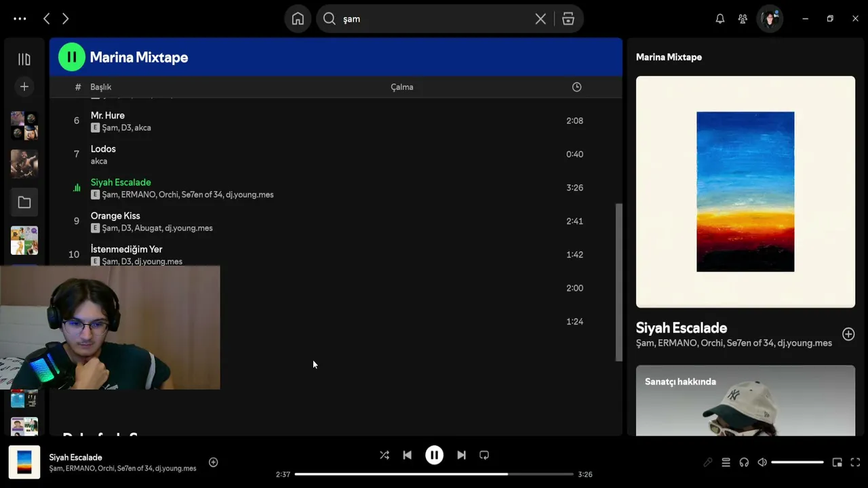Open the three-dot app menu
The image size is (868, 488).
pos(20,19)
